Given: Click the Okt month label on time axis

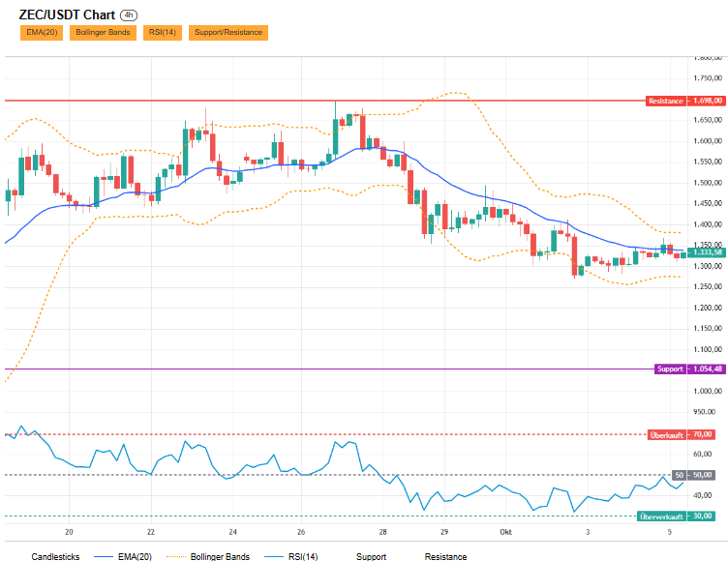Looking at the screenshot, I should [505, 532].
